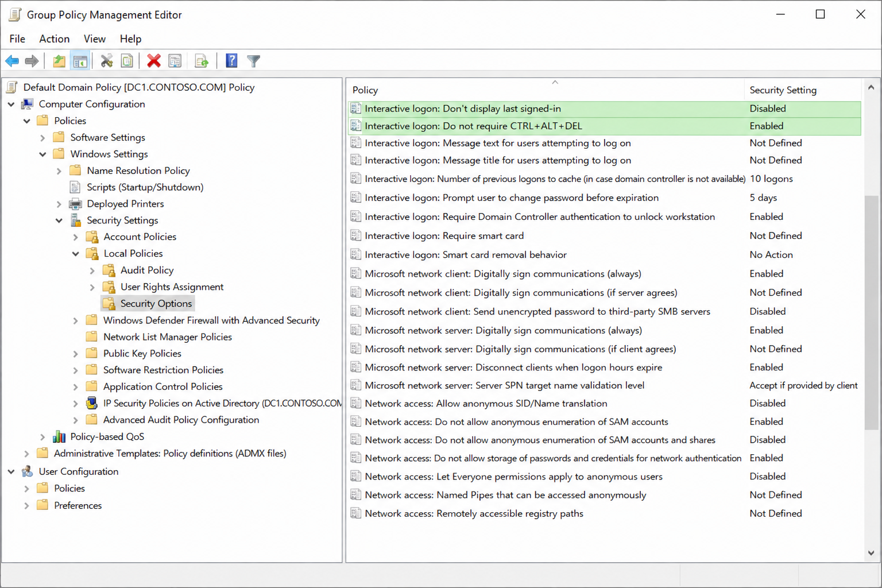
Task: Click the policy list scroll up arrow
Action: pos(871,87)
